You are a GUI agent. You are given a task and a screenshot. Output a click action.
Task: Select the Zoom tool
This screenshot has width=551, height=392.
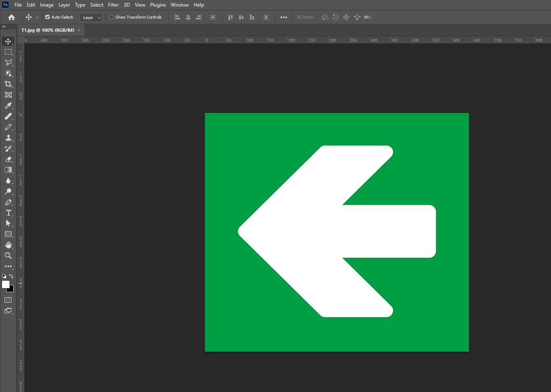pos(8,256)
